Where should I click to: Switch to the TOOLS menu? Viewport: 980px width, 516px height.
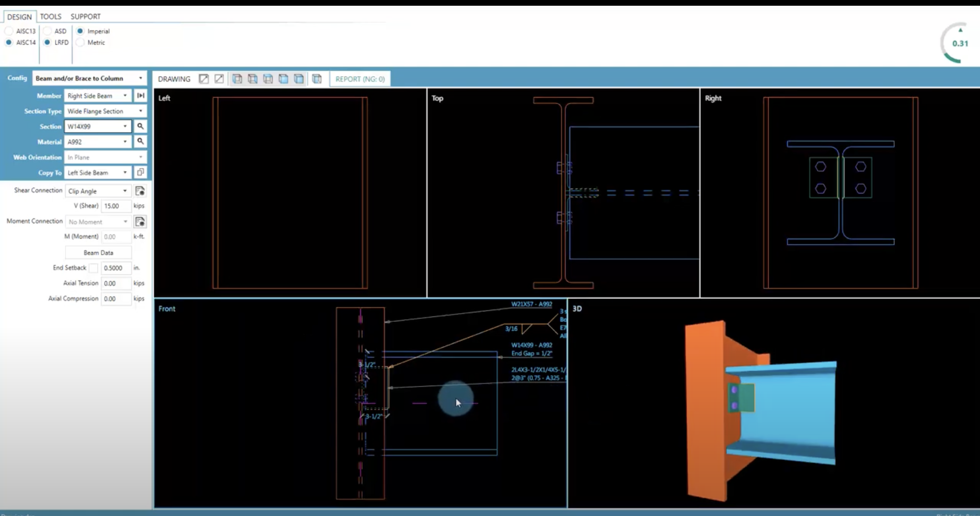50,16
